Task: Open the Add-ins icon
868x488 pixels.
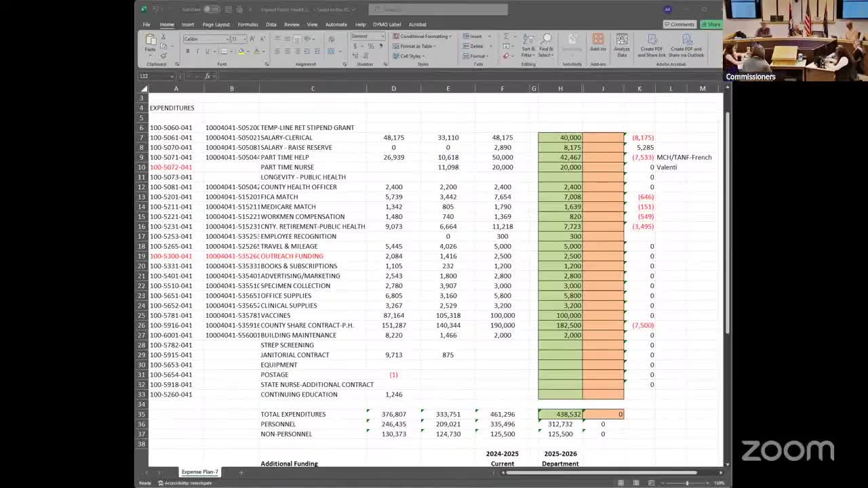Action: tap(598, 42)
